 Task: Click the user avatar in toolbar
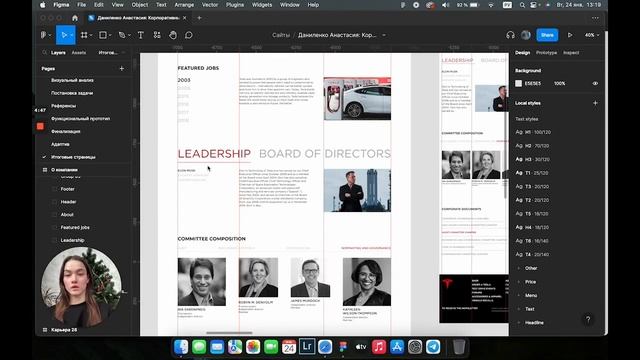pyautogui.click(x=526, y=35)
